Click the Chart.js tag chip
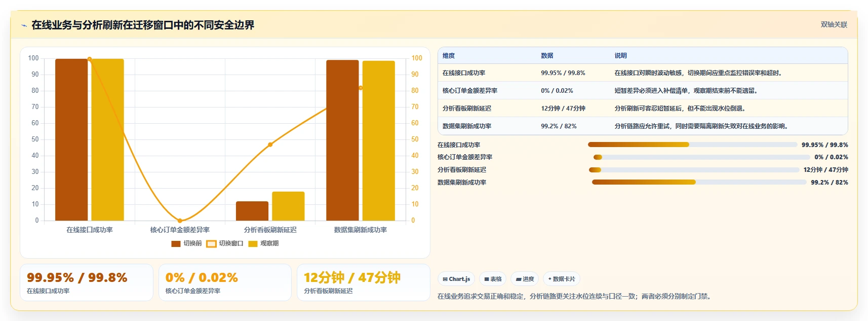Image resolution: width=868 pixels, height=321 pixels. coord(456,279)
